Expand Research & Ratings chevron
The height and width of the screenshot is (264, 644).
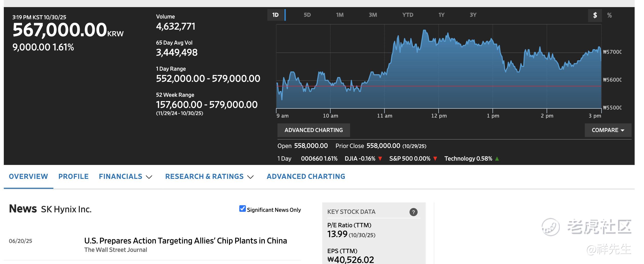pyautogui.click(x=250, y=177)
